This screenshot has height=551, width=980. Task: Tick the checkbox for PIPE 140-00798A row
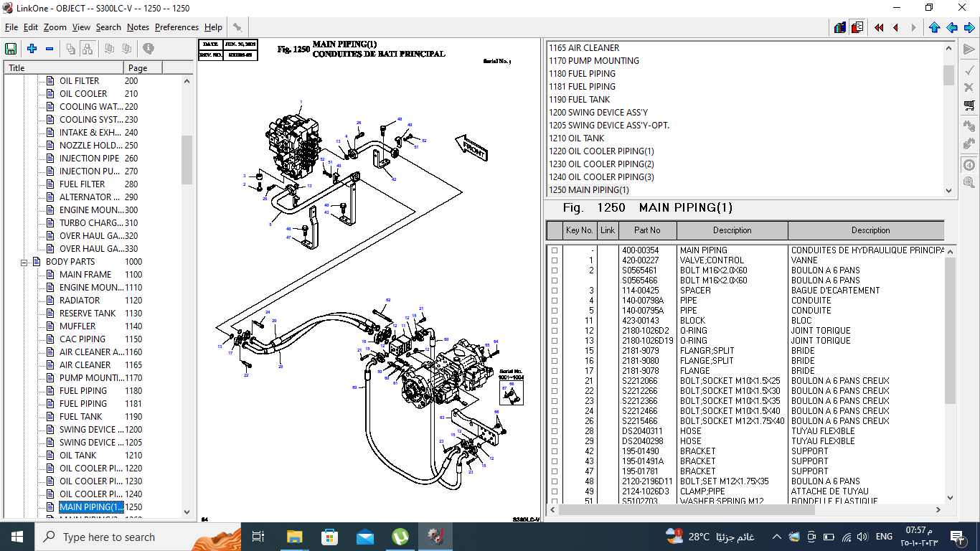point(555,301)
